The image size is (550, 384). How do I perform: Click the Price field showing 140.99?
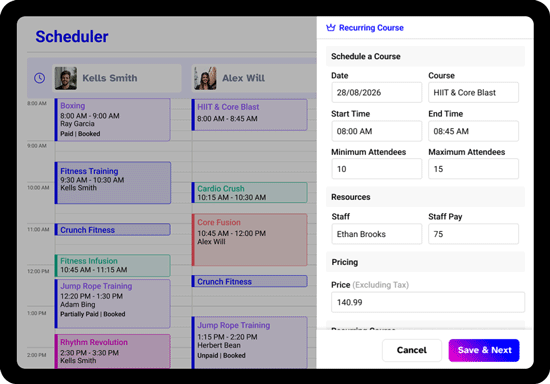[428, 302]
